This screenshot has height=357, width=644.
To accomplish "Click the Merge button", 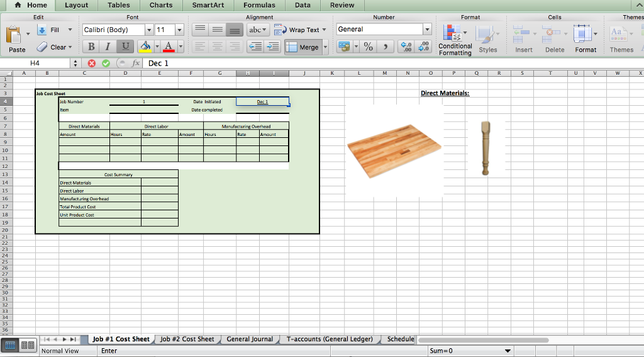I will point(303,47).
